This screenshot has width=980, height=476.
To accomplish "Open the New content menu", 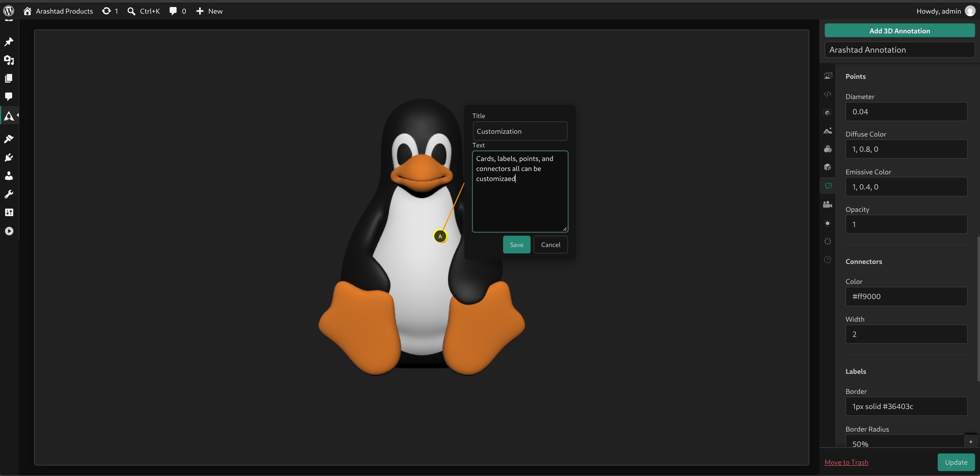I will click(209, 11).
